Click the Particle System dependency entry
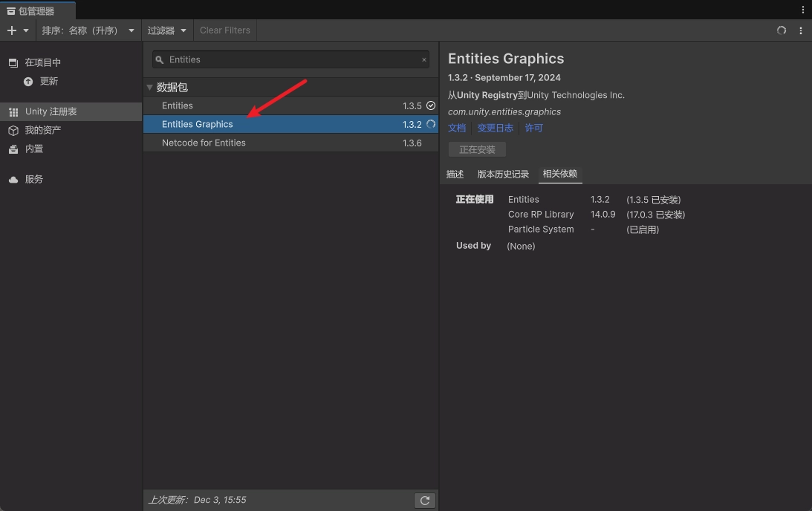The height and width of the screenshot is (511, 812). click(x=541, y=230)
